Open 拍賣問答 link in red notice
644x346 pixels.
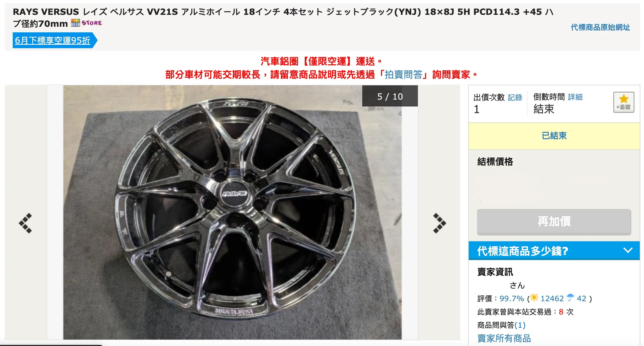(403, 75)
